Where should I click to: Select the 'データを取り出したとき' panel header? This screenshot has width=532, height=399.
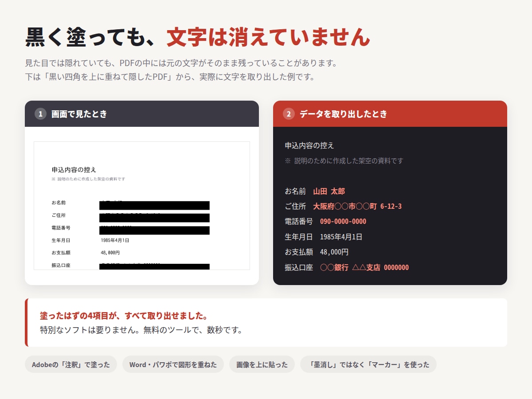click(390, 114)
